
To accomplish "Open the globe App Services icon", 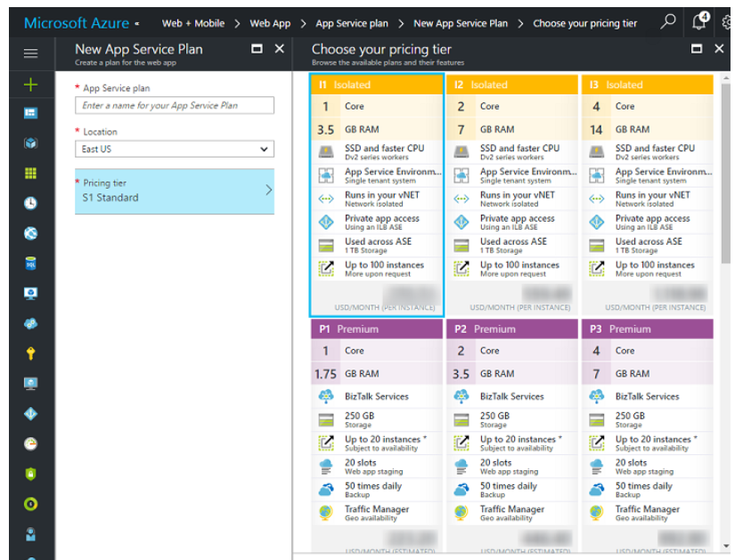I will tap(31, 233).
